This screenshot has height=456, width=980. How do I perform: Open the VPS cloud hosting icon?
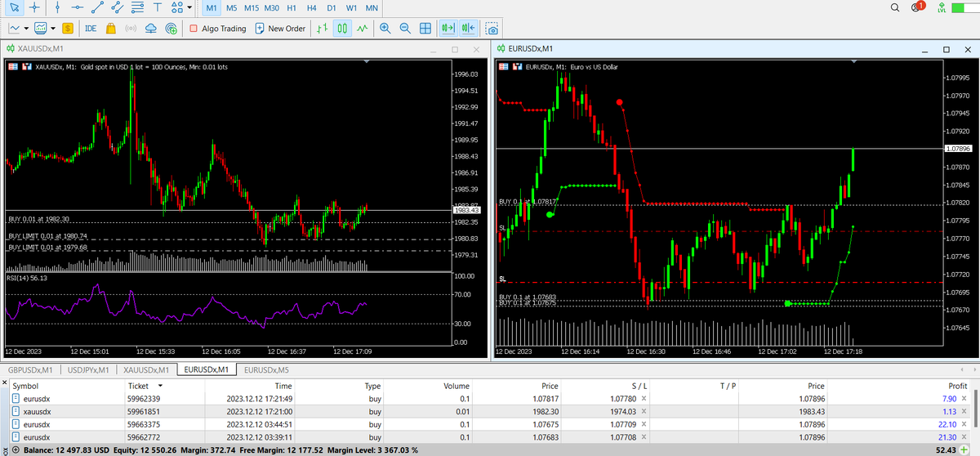[x=151, y=28]
